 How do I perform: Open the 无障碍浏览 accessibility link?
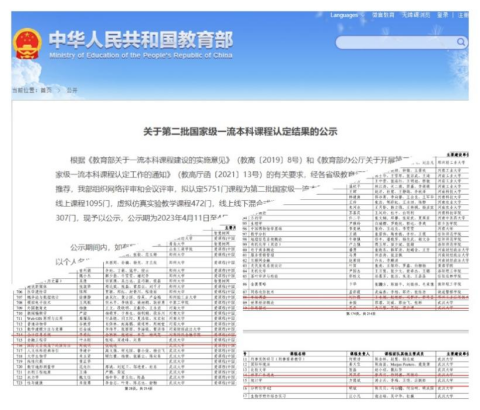pyautogui.click(x=416, y=15)
